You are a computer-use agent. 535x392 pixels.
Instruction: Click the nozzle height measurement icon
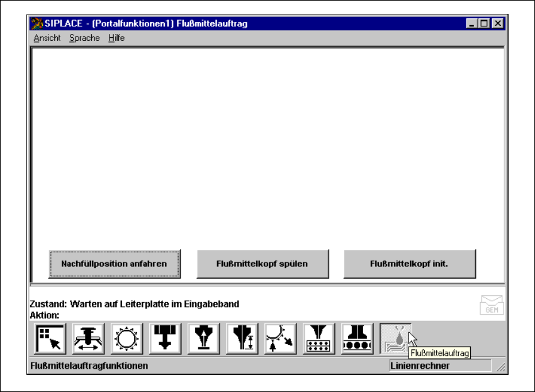[242, 339]
